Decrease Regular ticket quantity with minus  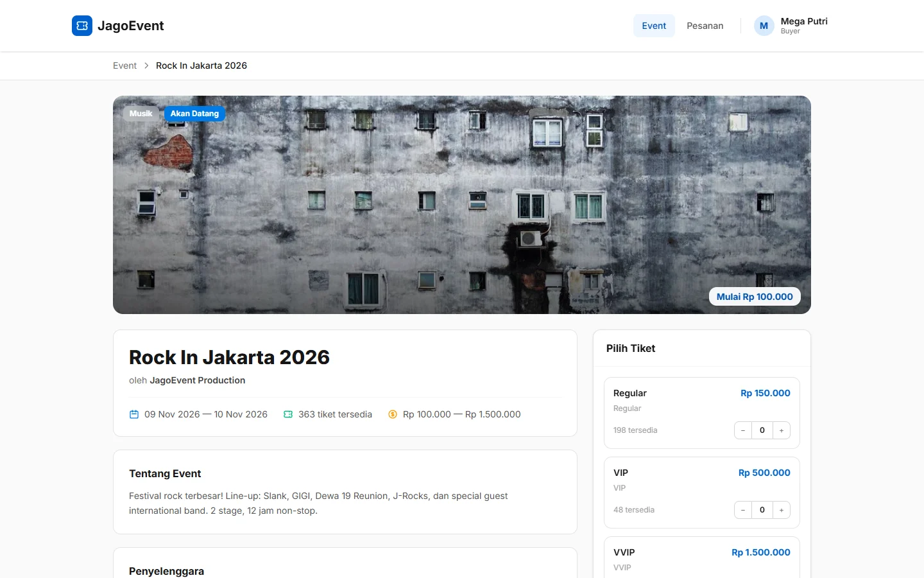pos(743,430)
